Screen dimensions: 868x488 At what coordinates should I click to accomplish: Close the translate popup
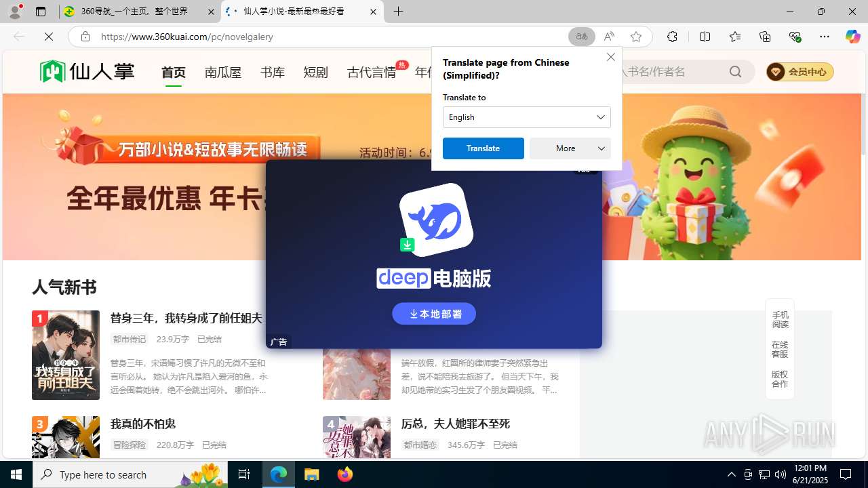pos(611,57)
